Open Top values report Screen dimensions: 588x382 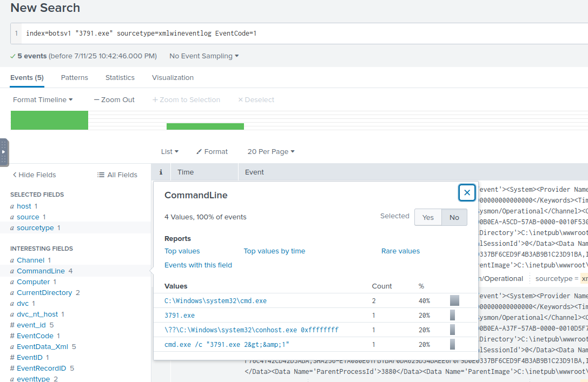click(182, 251)
